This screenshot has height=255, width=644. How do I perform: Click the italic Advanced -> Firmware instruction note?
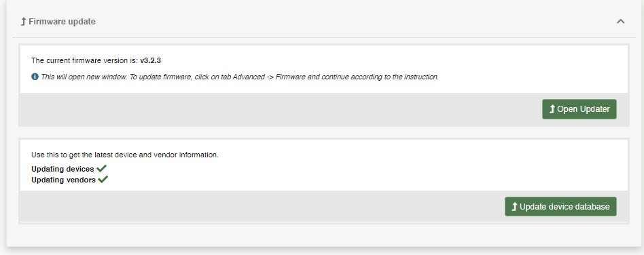240,77
